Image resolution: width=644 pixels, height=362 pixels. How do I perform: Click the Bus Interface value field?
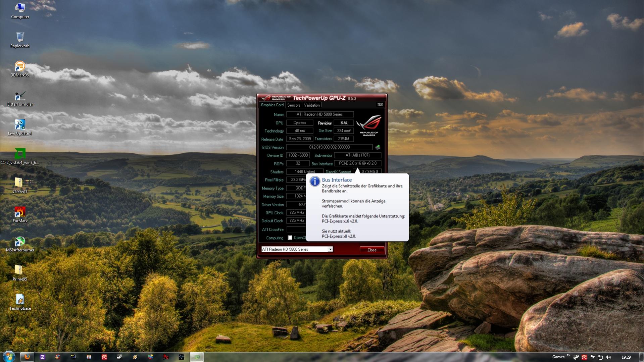(358, 163)
